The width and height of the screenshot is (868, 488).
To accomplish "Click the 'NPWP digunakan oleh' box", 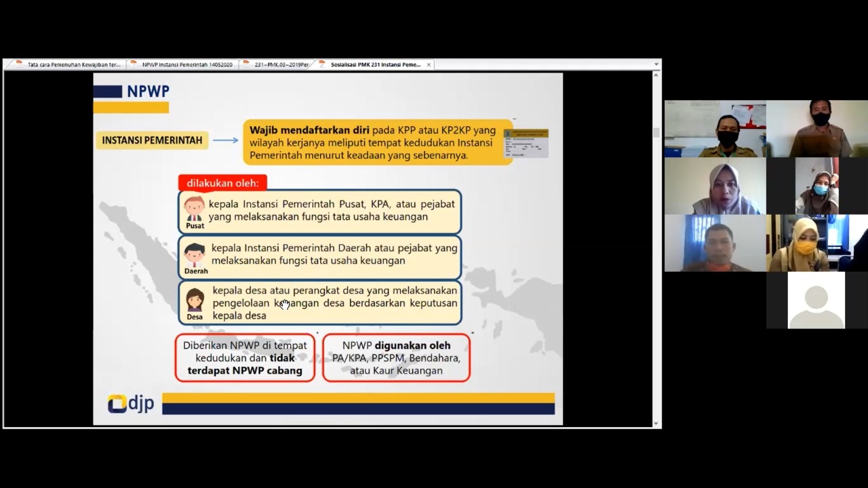I will tap(396, 358).
